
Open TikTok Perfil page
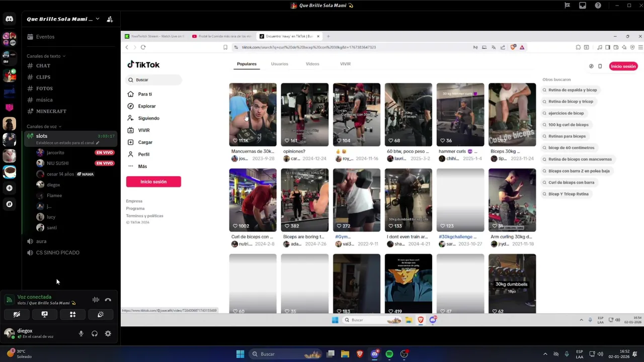(x=138, y=154)
